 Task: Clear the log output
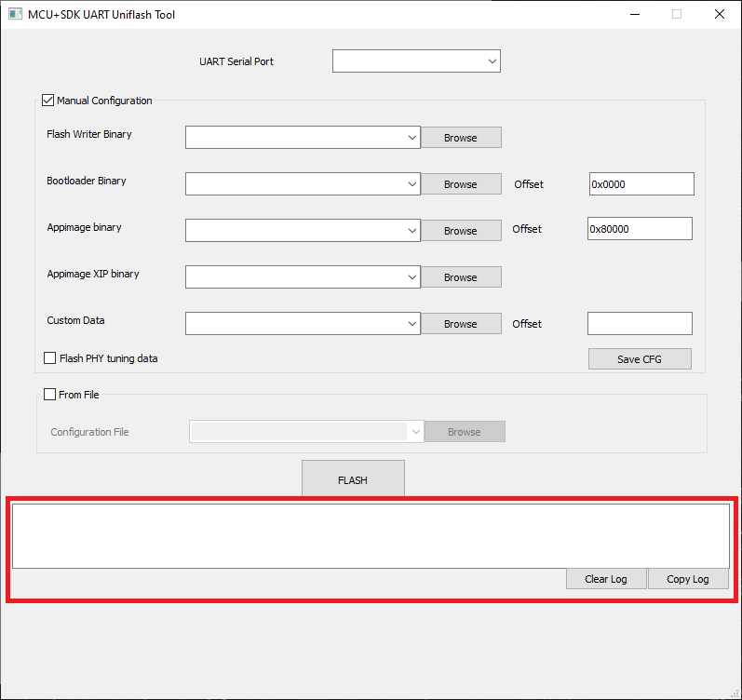pyautogui.click(x=606, y=579)
